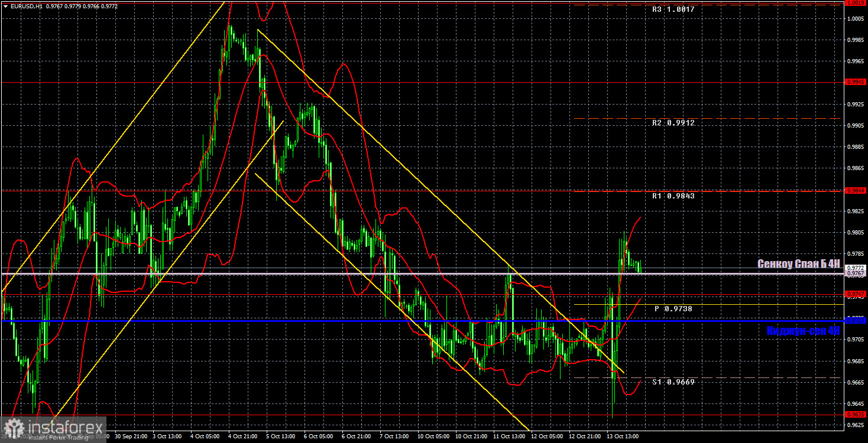
Task: Select the R3 1.0017 pivot label
Action: 673,9
